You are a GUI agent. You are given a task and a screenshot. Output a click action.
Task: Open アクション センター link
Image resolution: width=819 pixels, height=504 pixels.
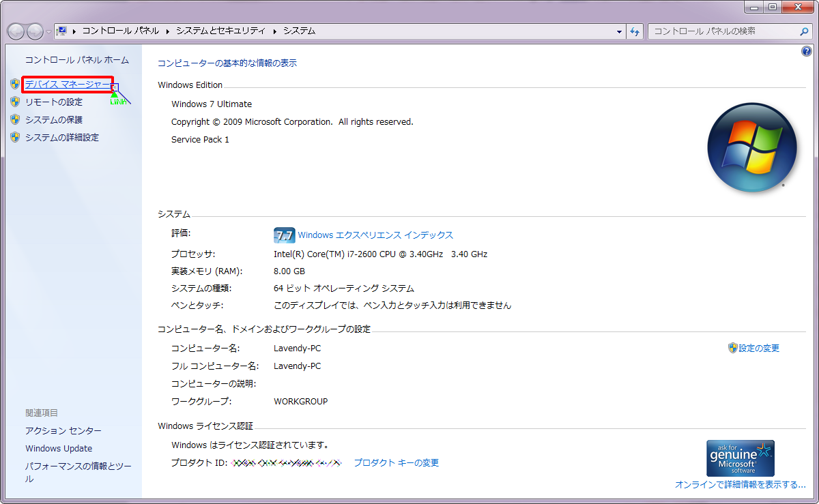(63, 430)
